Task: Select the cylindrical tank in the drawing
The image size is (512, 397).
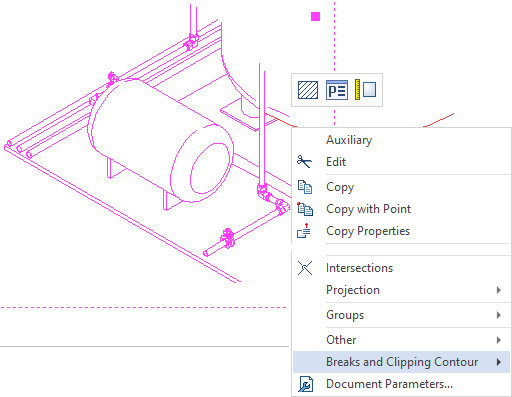Action: 160,140
